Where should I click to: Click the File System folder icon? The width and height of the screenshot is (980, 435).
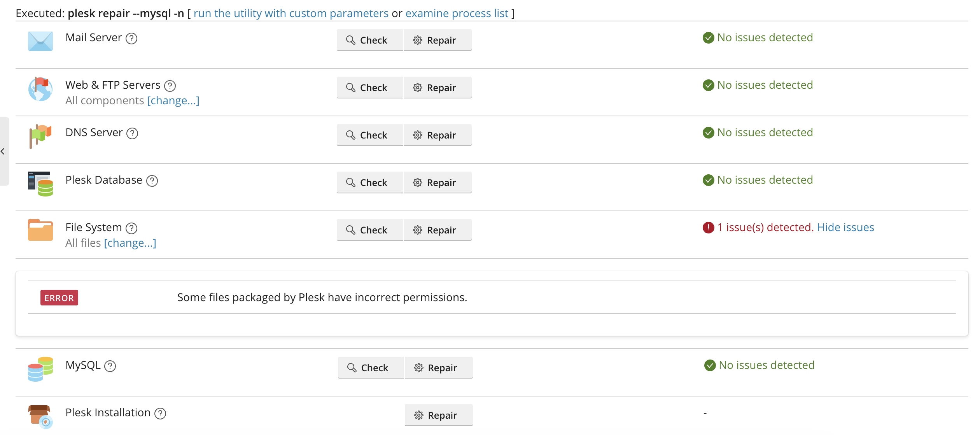tap(40, 230)
